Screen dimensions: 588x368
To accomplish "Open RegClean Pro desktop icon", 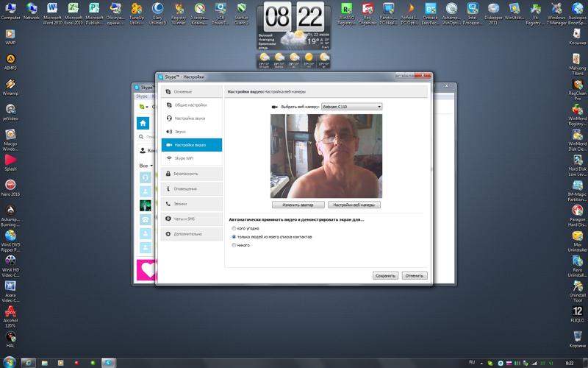I will click(577, 89).
